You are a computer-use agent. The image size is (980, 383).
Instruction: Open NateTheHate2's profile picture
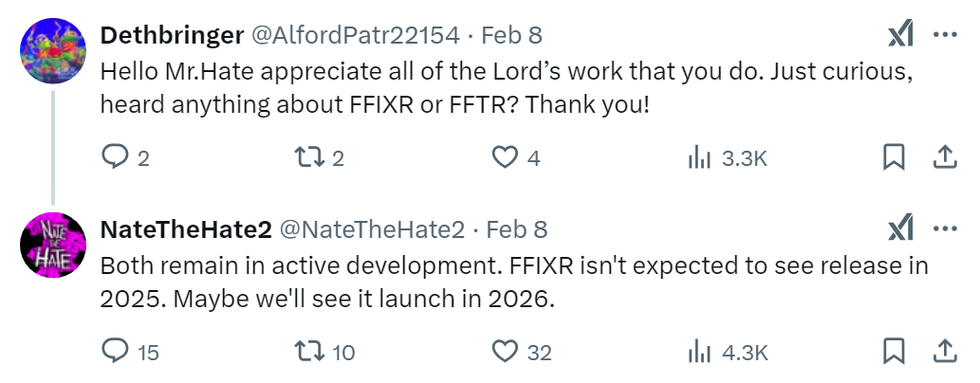point(54,245)
